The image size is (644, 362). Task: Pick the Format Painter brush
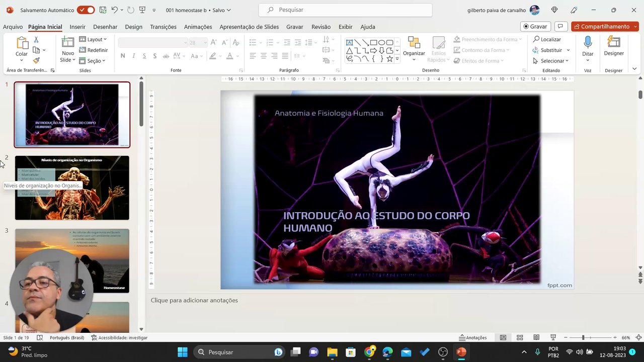[36, 60]
